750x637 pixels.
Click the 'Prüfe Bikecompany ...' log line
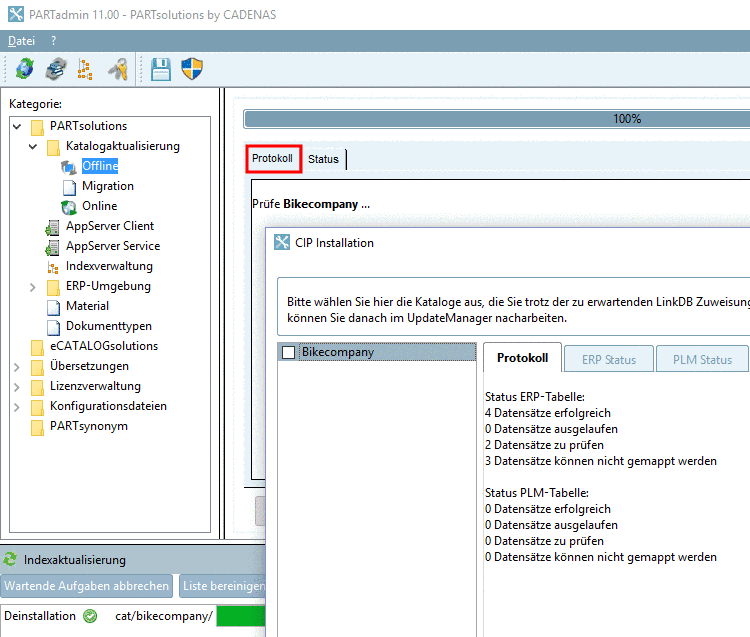click(311, 204)
